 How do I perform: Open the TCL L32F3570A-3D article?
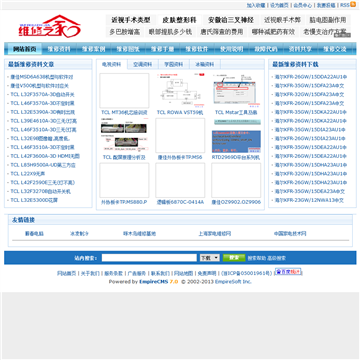click(x=42, y=94)
